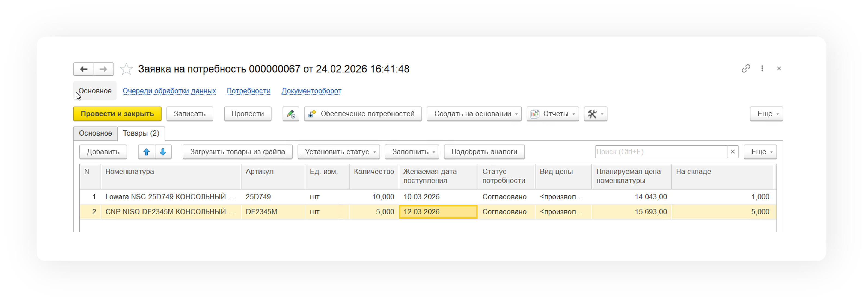This screenshot has height=303, width=868.
Task: Move row down with blue arrow
Action: pyautogui.click(x=163, y=152)
